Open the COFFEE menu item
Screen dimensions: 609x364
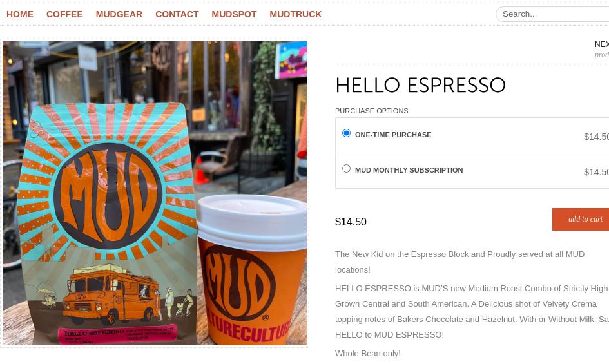(64, 14)
